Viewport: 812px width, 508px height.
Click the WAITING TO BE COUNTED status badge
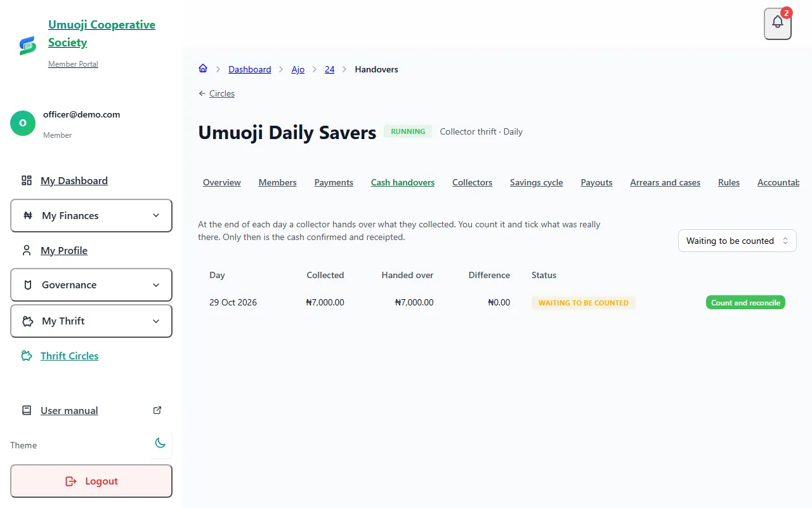point(584,303)
